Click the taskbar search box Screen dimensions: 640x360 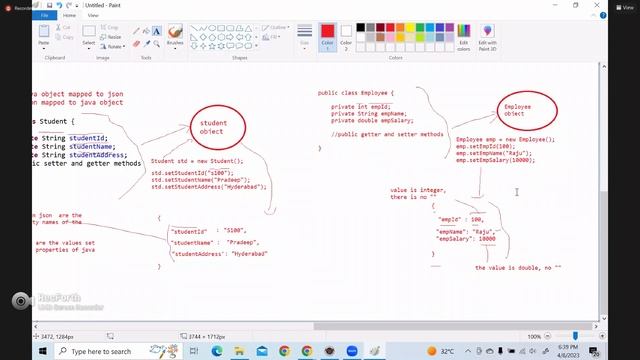[x=118, y=351]
